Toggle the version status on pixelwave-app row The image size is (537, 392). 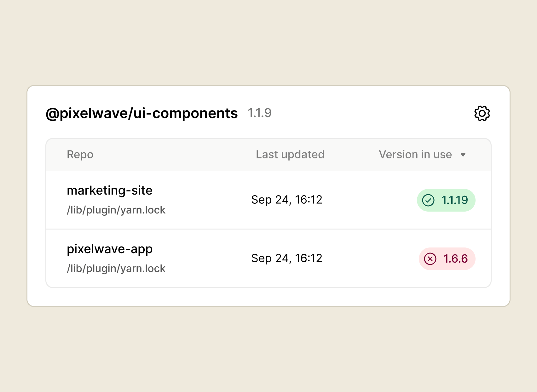[447, 258]
